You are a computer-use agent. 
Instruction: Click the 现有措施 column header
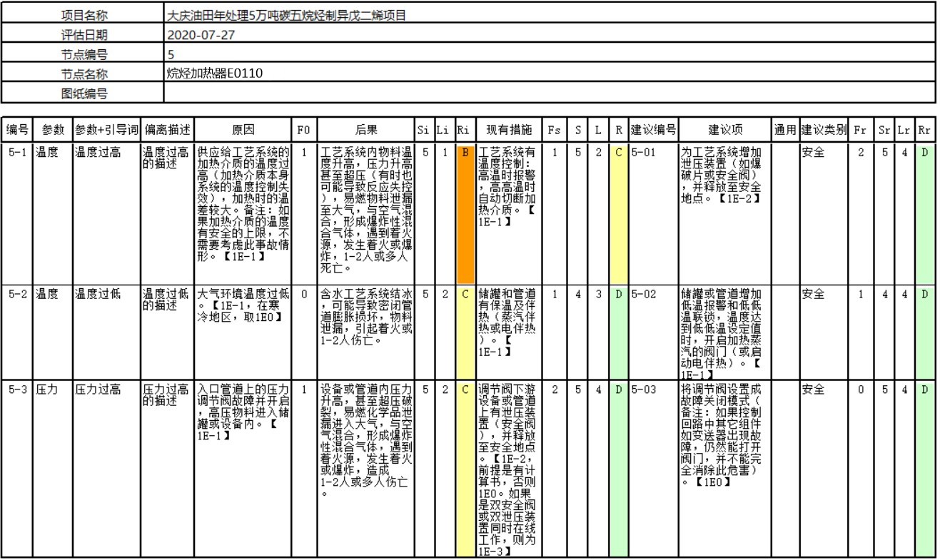508,130
